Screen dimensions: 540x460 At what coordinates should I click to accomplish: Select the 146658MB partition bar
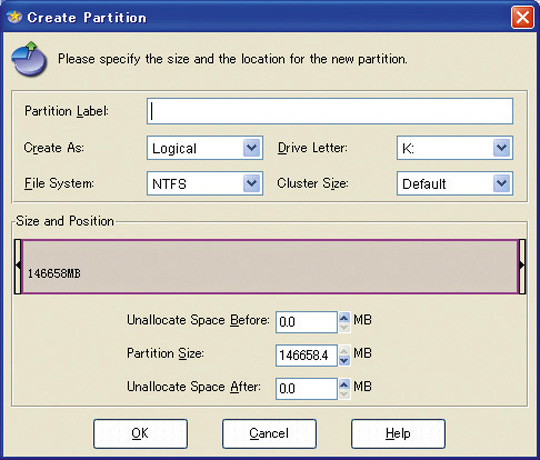click(270, 266)
